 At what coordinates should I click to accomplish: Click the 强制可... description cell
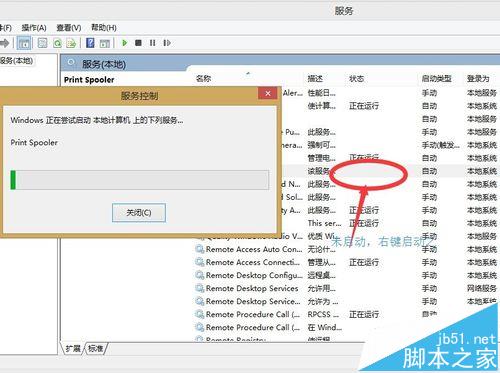tap(321, 145)
